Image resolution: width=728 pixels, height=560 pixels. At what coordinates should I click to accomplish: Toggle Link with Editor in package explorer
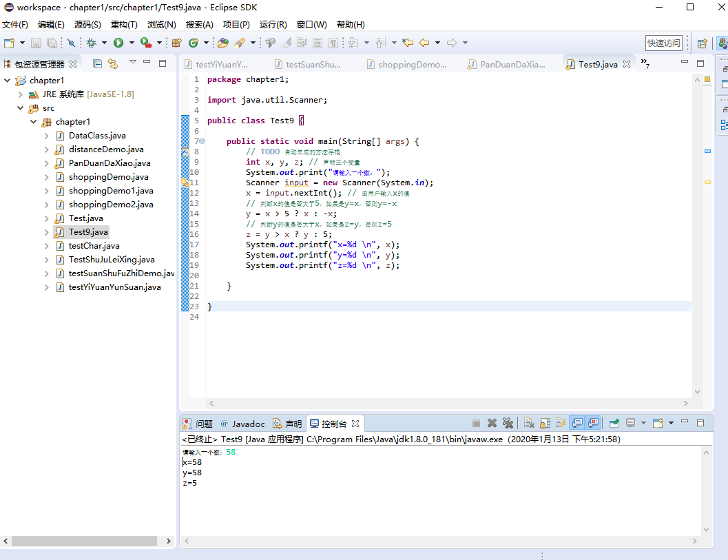tap(113, 63)
